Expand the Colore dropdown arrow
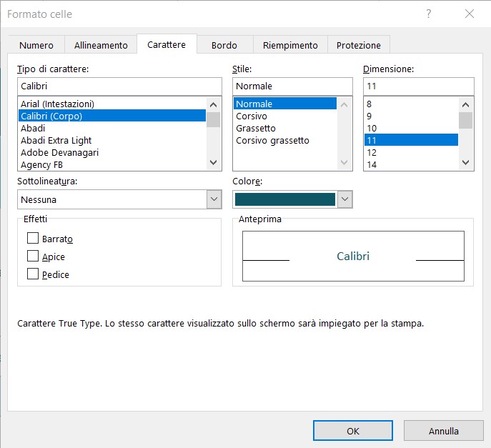 click(345, 199)
